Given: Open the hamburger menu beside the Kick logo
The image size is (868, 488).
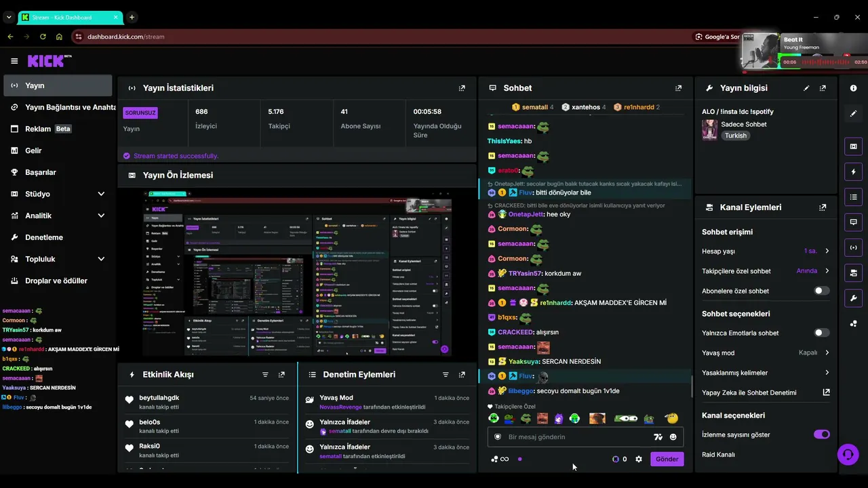Looking at the screenshot, I should [14, 61].
